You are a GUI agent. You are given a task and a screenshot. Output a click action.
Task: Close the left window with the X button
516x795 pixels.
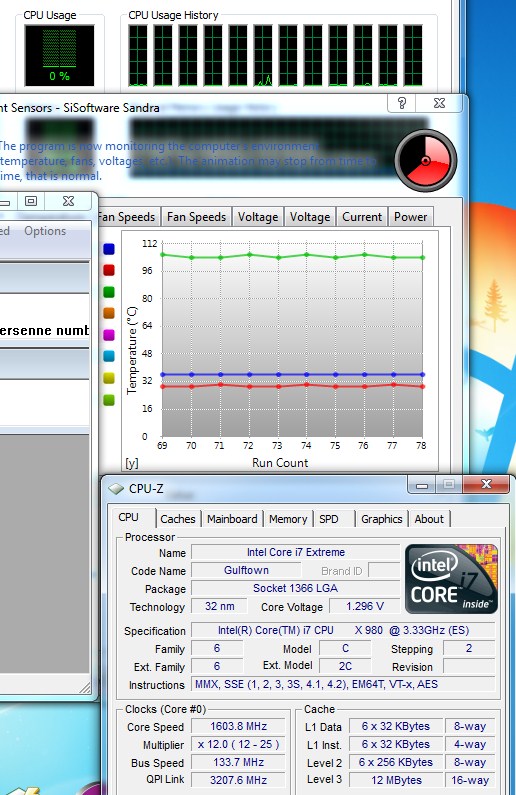(x=68, y=201)
